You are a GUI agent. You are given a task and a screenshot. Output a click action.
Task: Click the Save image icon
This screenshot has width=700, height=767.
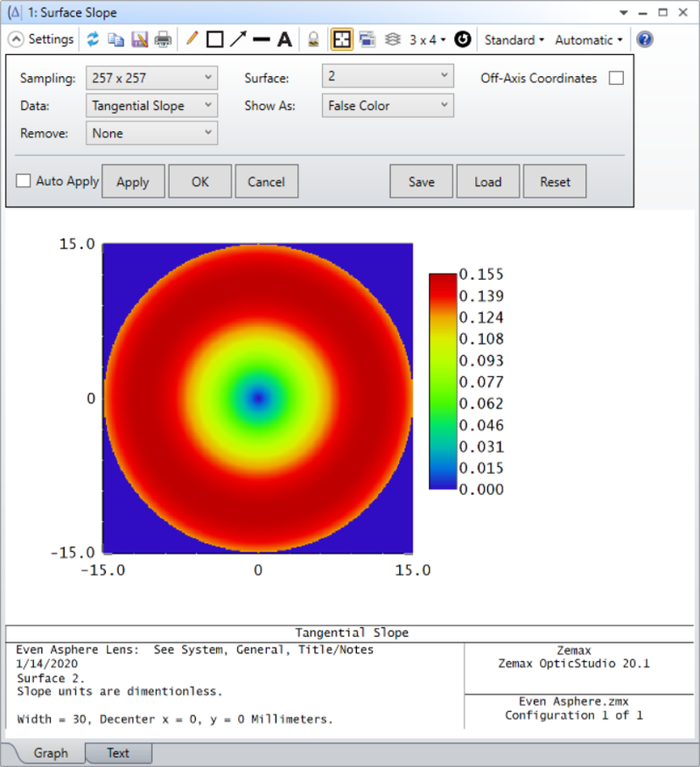(139, 39)
